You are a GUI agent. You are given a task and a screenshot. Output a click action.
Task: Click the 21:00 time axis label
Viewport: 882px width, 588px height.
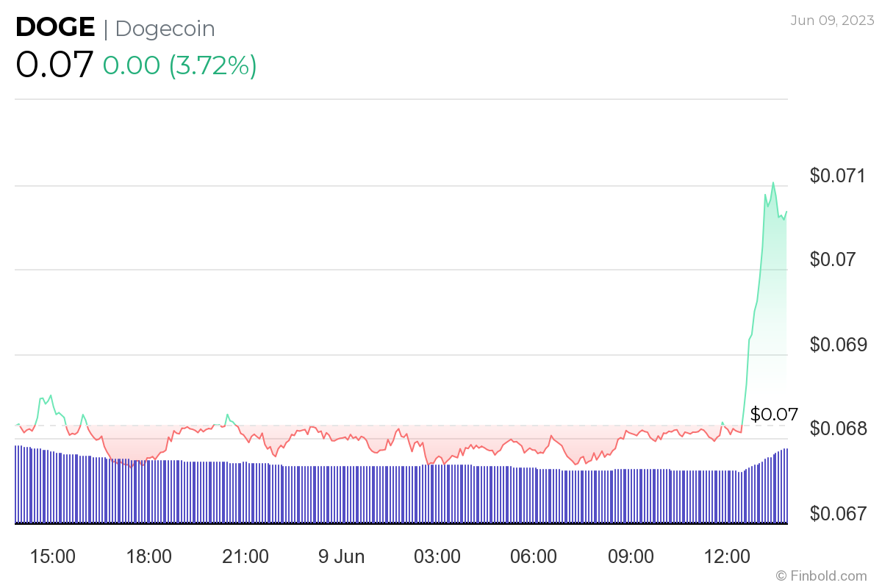(245, 556)
